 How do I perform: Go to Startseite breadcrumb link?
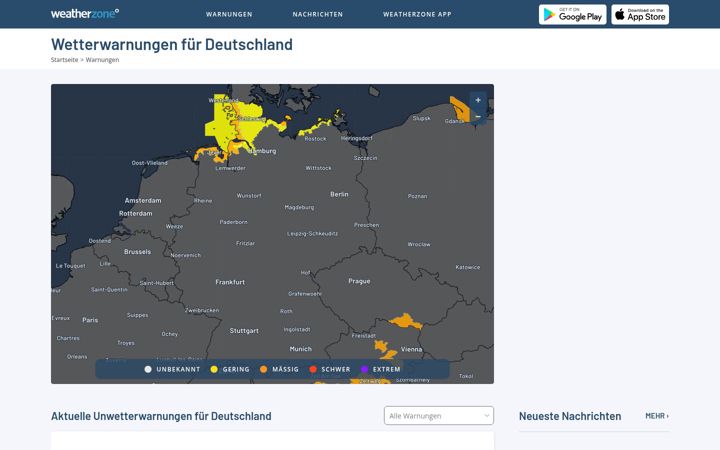coord(64,60)
